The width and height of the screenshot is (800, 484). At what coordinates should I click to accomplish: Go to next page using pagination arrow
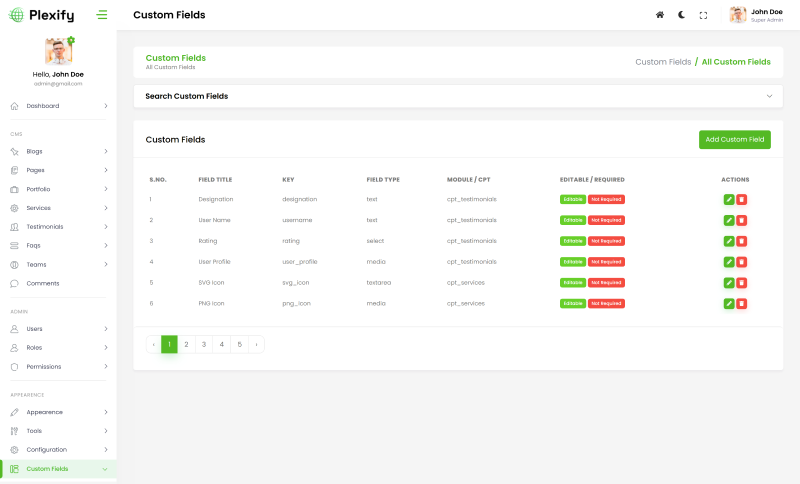256,344
